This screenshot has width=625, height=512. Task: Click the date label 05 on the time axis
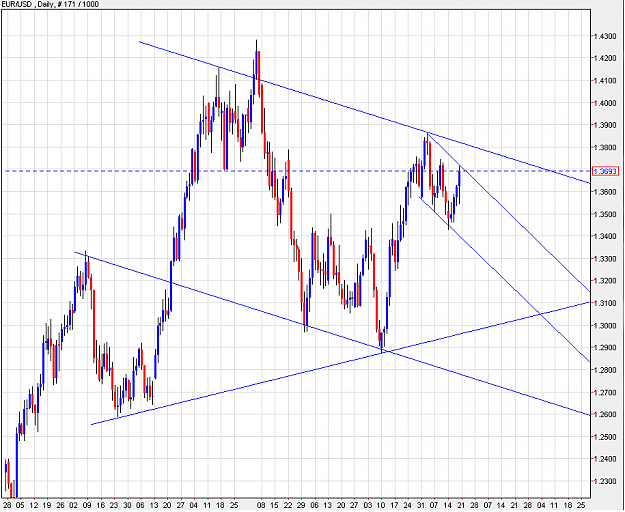[20, 505]
